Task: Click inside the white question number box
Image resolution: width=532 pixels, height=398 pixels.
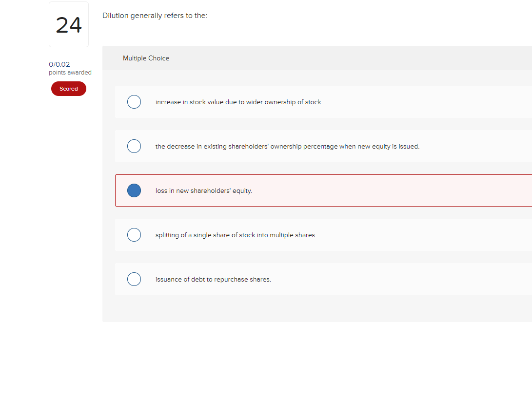Action: [68, 24]
